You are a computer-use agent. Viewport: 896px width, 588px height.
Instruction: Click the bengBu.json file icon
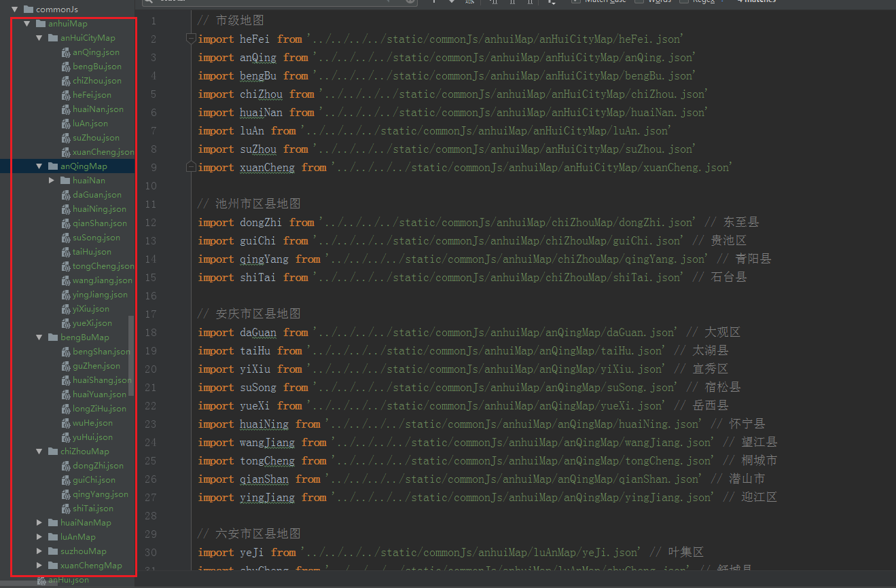pyautogui.click(x=66, y=67)
